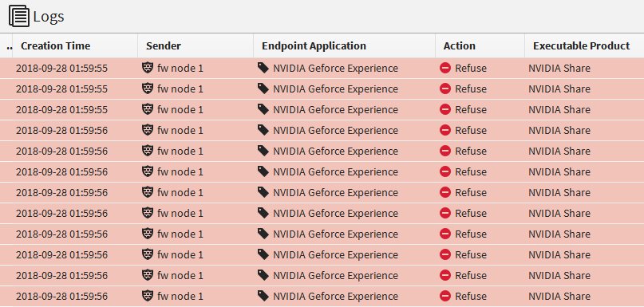Select the bottommost row's 01:59:56 timestamp

click(62, 296)
